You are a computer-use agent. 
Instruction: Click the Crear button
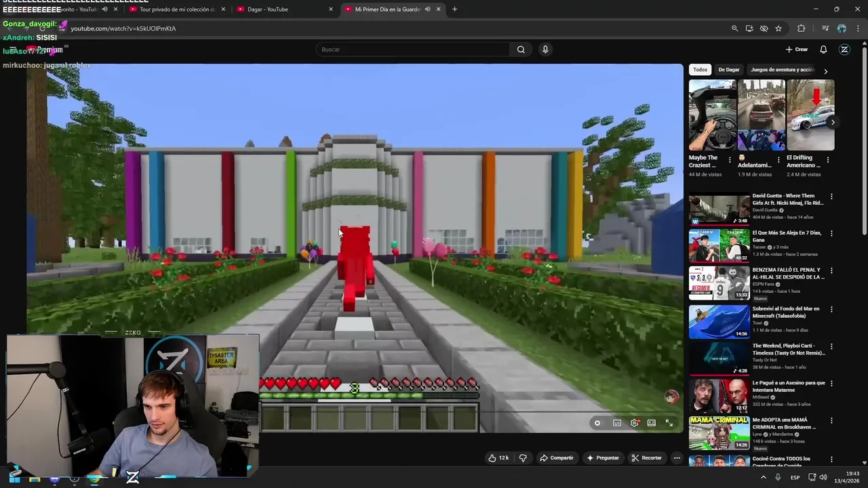point(796,49)
